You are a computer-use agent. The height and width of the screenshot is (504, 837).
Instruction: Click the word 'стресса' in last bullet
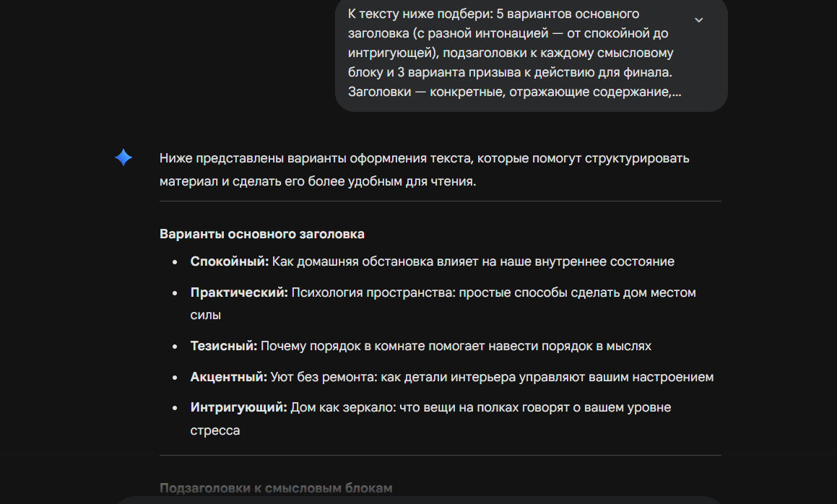coord(215,430)
